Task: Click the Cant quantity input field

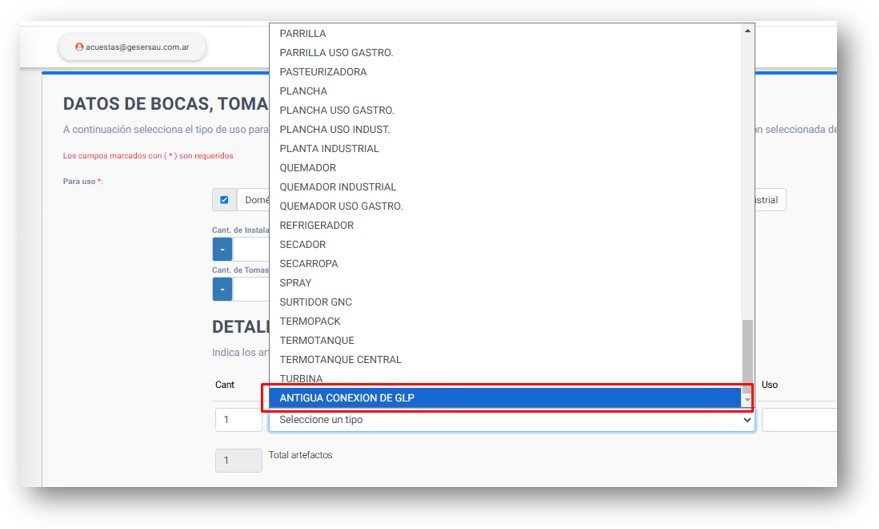Action: tap(238, 421)
